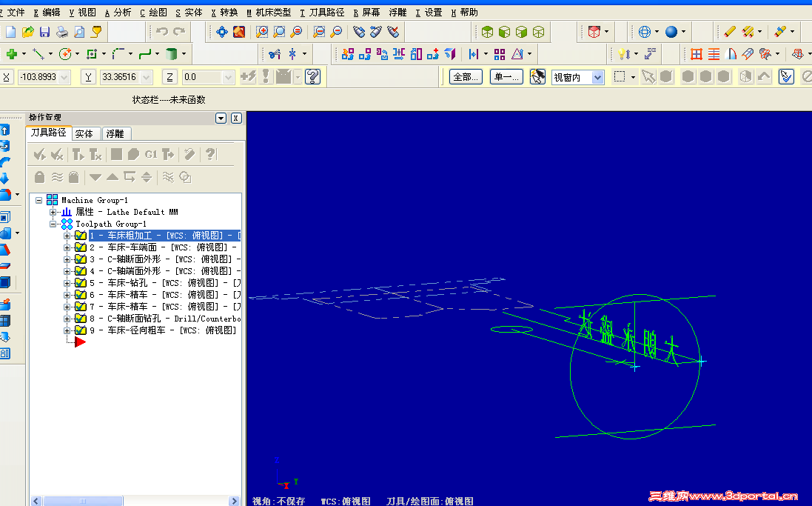
Task: Toggle checkbox of operation 6 车床-精车
Action: (80, 294)
